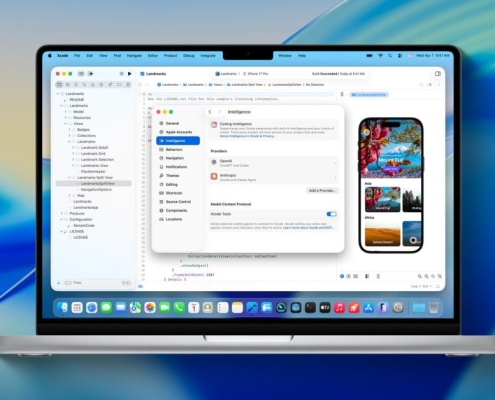
Task: Launch Xcode hammer icon in the Dock
Action: [x=252, y=307]
